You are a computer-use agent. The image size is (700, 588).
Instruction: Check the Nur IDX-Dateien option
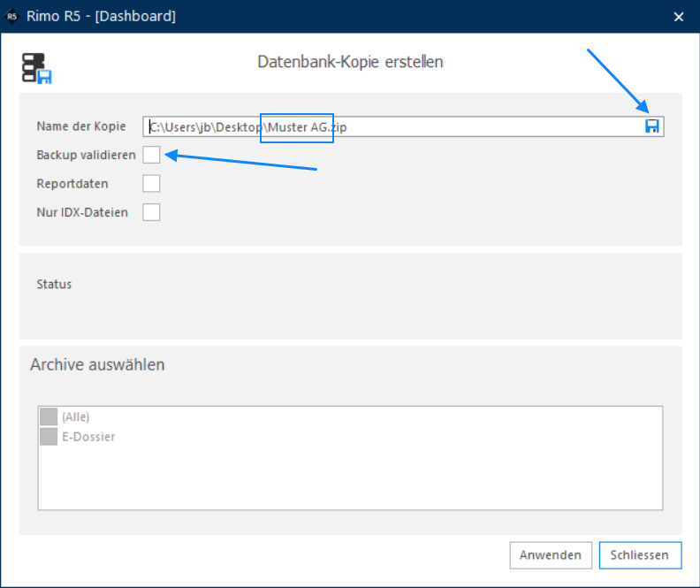point(151,212)
